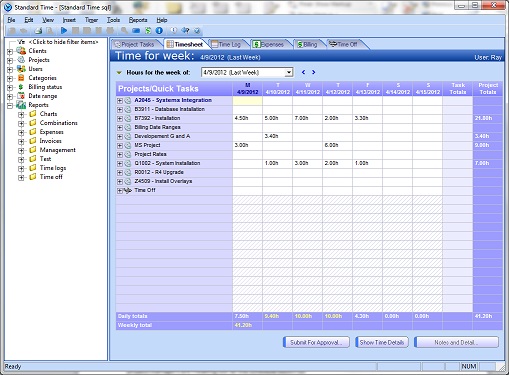Select the Billing Date Ranges row label

pos(157,127)
